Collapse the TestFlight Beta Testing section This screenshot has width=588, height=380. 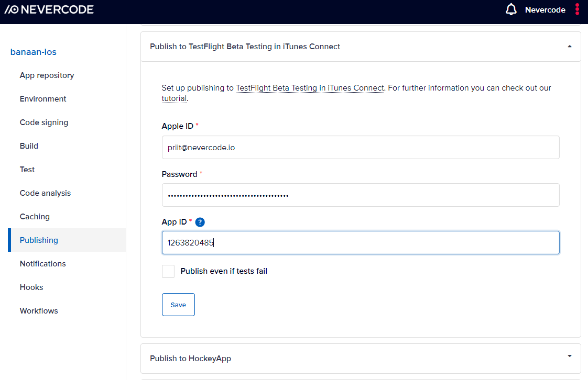[x=569, y=47]
